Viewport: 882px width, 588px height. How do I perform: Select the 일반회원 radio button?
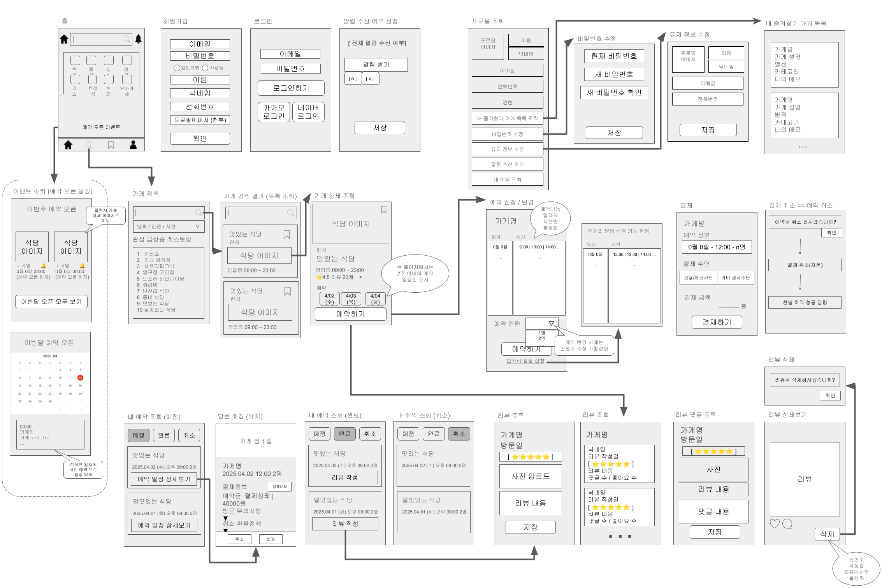pyautogui.click(x=177, y=68)
